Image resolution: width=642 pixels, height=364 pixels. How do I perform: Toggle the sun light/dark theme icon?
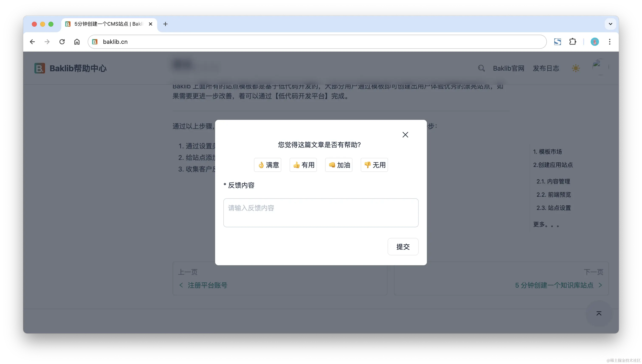(576, 68)
